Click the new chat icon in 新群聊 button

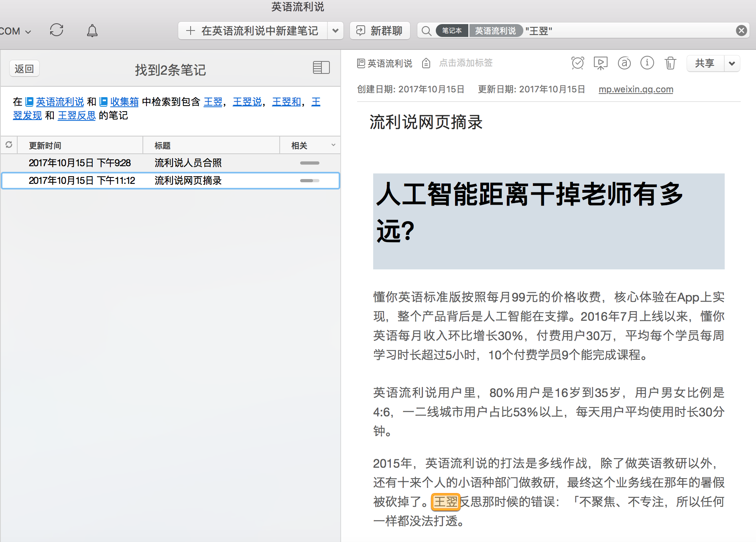click(361, 31)
